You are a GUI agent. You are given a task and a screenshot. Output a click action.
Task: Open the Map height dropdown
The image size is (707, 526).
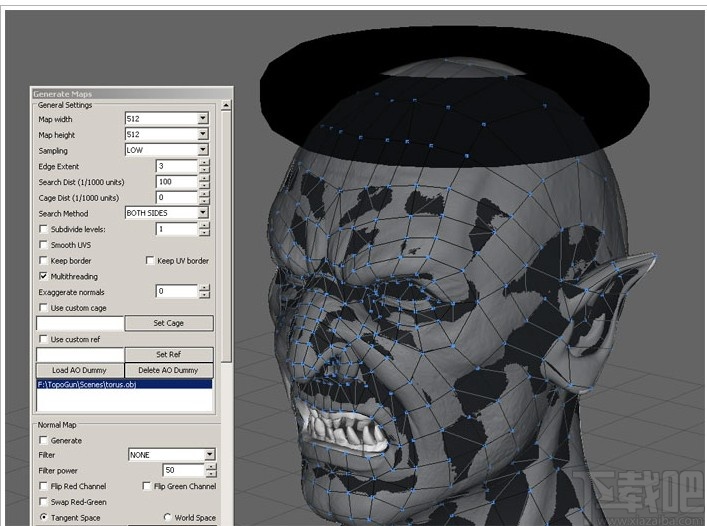click(202, 134)
